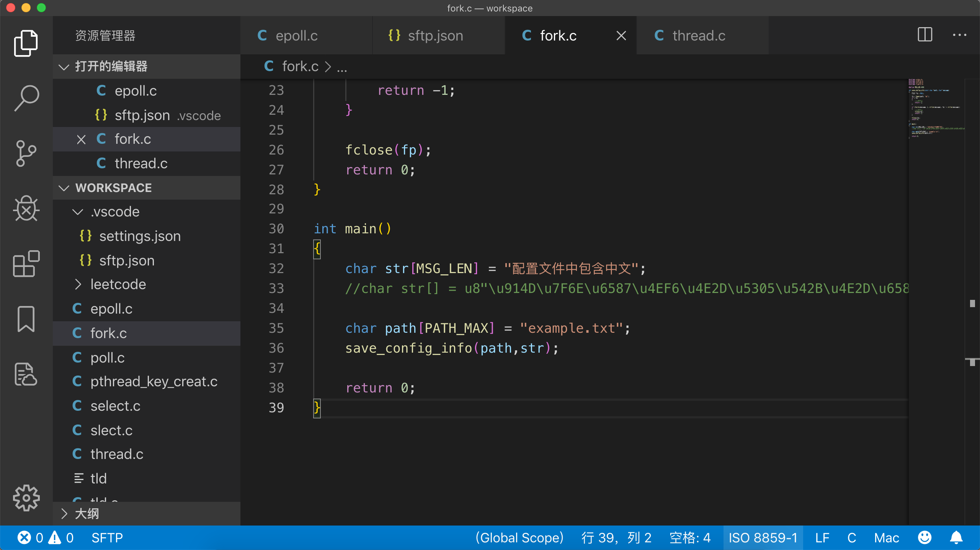
Task: Switch to the thread.c tab
Action: (x=699, y=36)
